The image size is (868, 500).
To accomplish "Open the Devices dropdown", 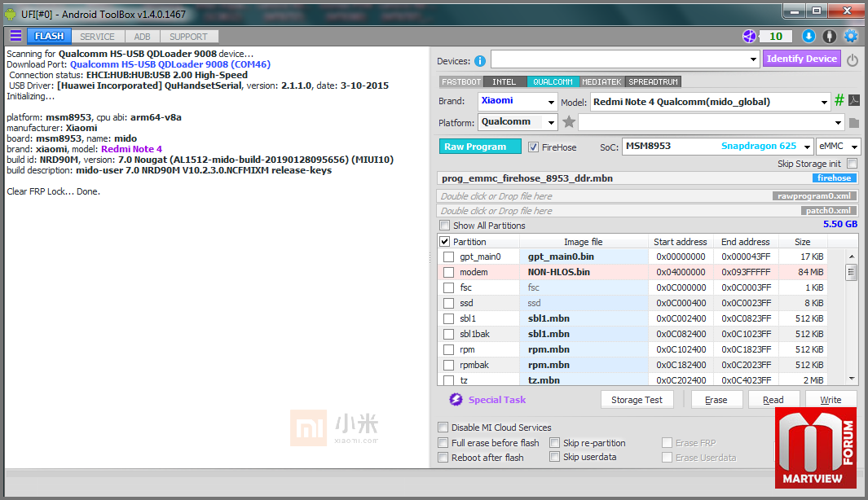I will coord(753,59).
